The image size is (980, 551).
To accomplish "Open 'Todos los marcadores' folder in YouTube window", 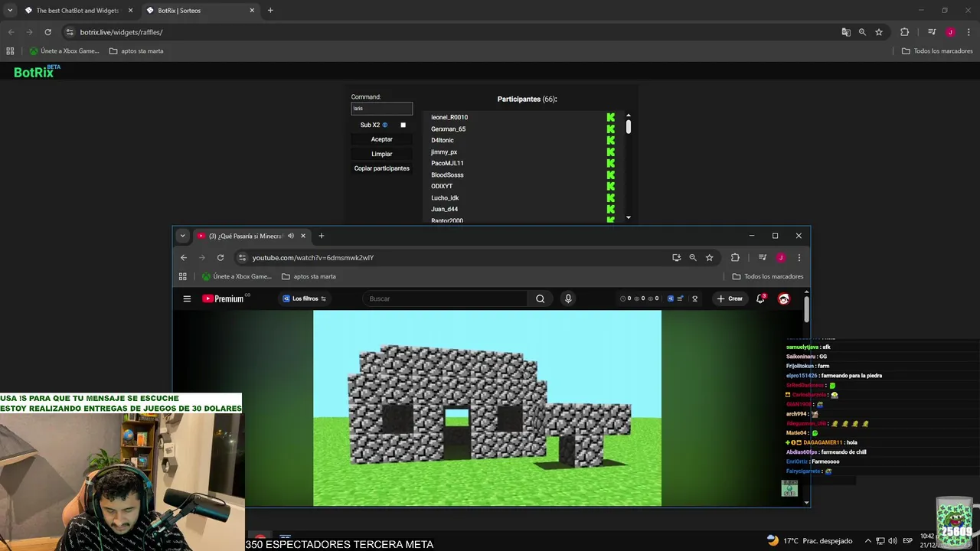I will [x=768, y=276].
